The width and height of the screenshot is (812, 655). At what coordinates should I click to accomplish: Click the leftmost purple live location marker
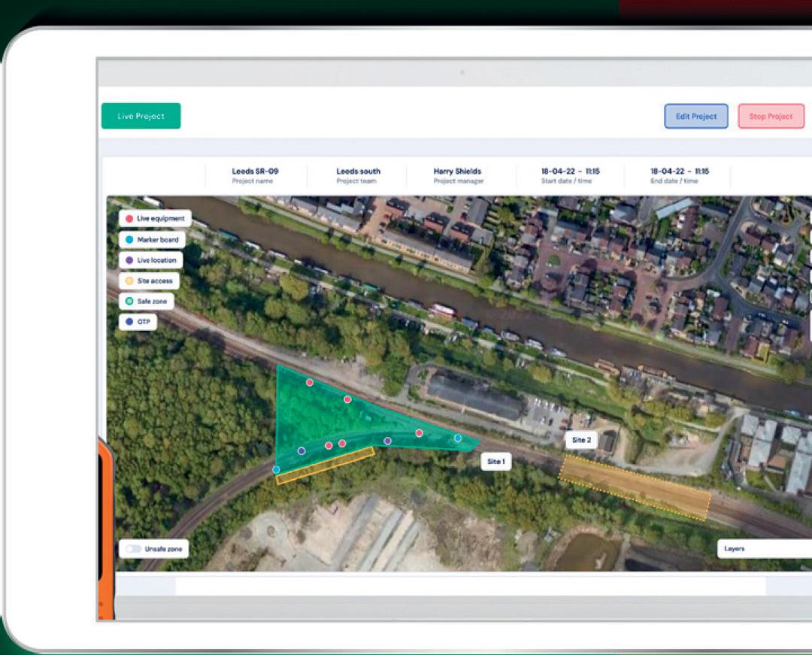[301, 451]
